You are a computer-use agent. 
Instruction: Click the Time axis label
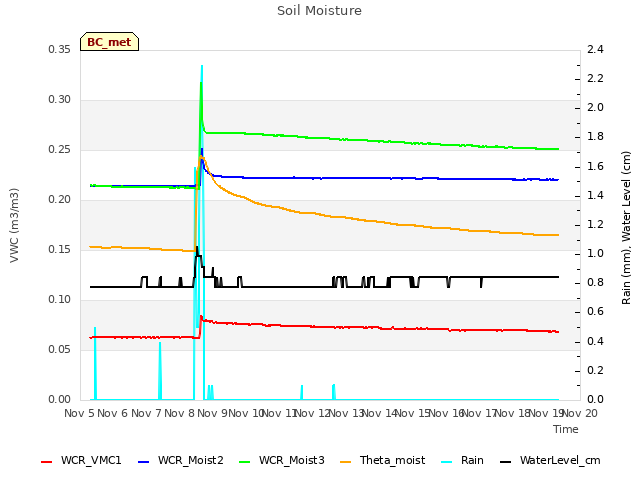click(x=566, y=429)
